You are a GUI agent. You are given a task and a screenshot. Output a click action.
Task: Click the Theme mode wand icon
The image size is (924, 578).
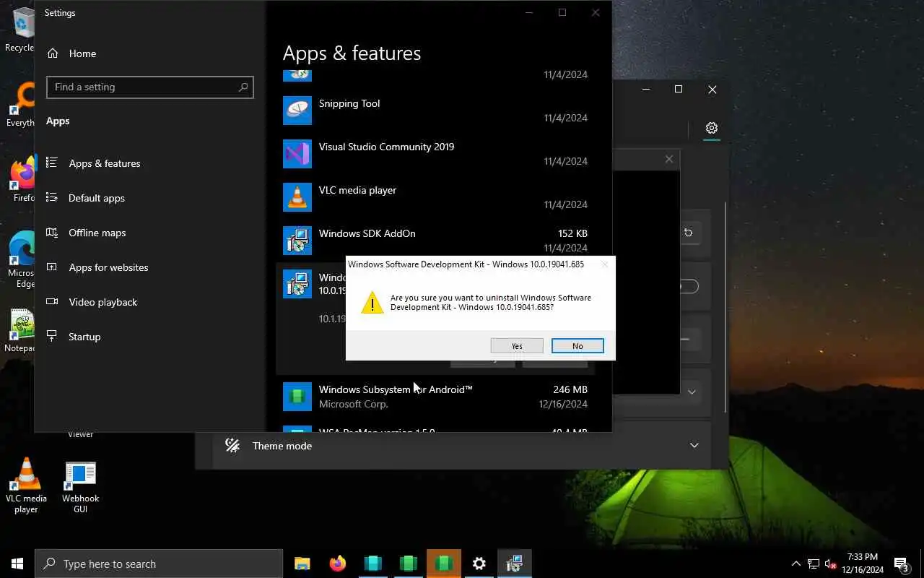(232, 446)
